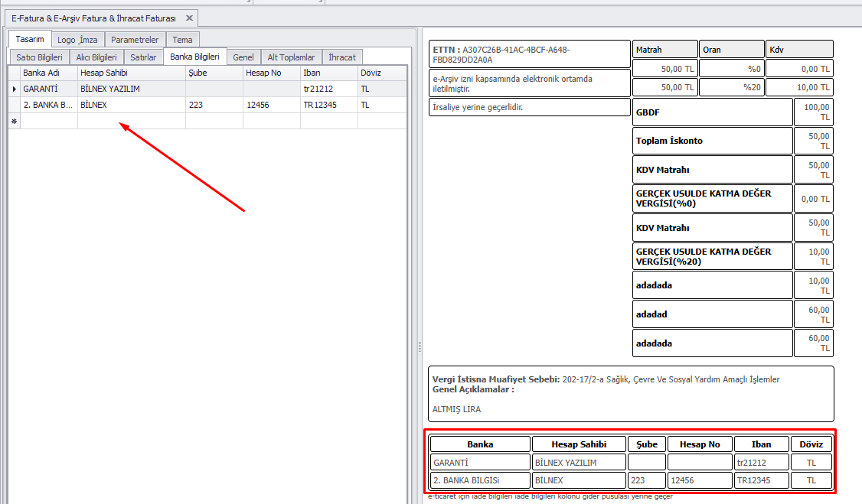Switch to the Logo İmza tab
Screen dimensions: 862x504
(77, 40)
